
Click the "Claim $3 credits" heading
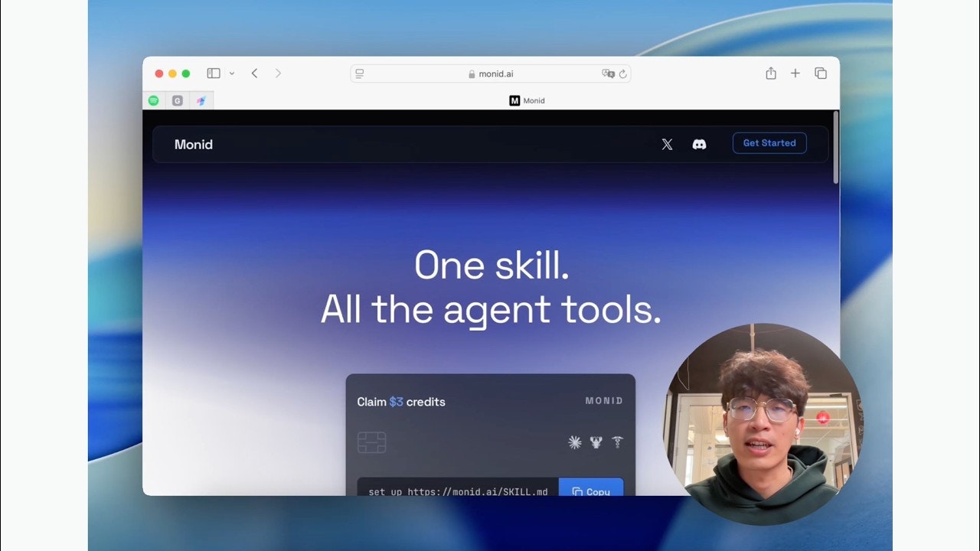(x=401, y=402)
